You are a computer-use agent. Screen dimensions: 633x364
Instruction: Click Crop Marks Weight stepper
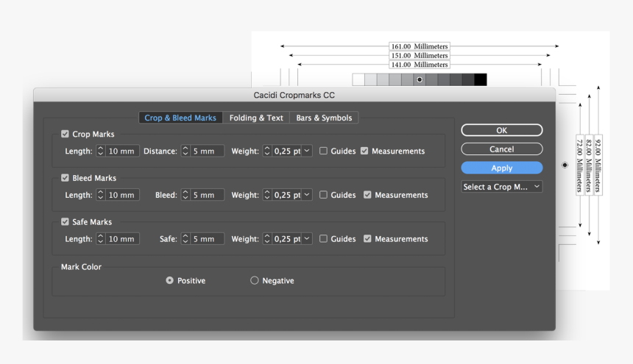(x=267, y=151)
